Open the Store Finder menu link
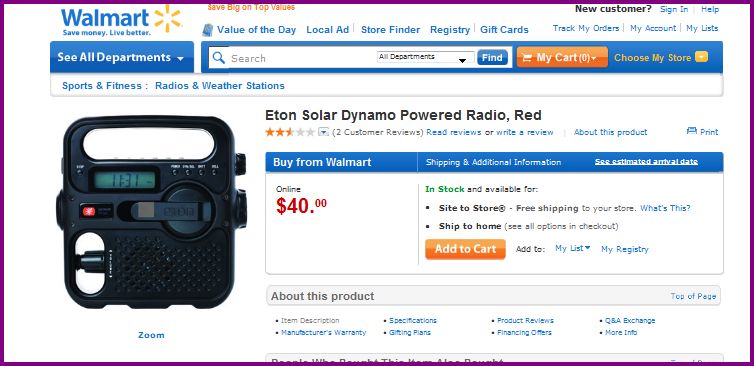Image resolution: width=754 pixels, height=366 pixels. [x=390, y=30]
